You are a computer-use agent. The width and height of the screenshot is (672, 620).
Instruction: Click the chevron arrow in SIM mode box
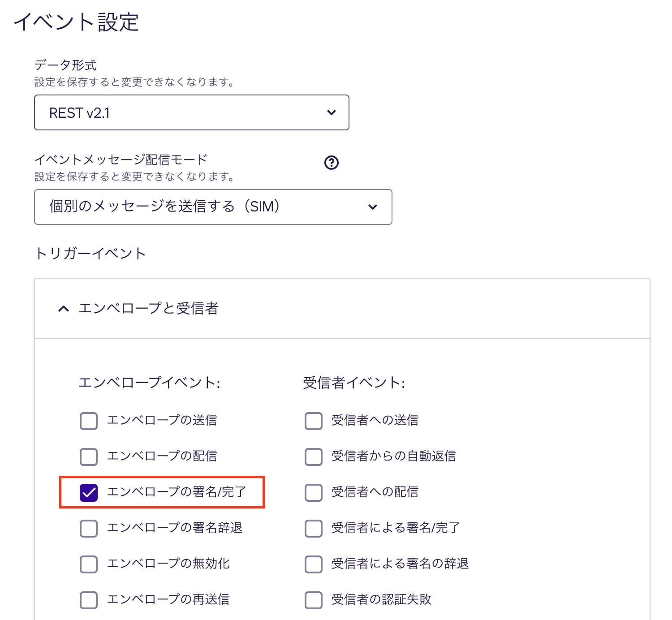coord(373,207)
